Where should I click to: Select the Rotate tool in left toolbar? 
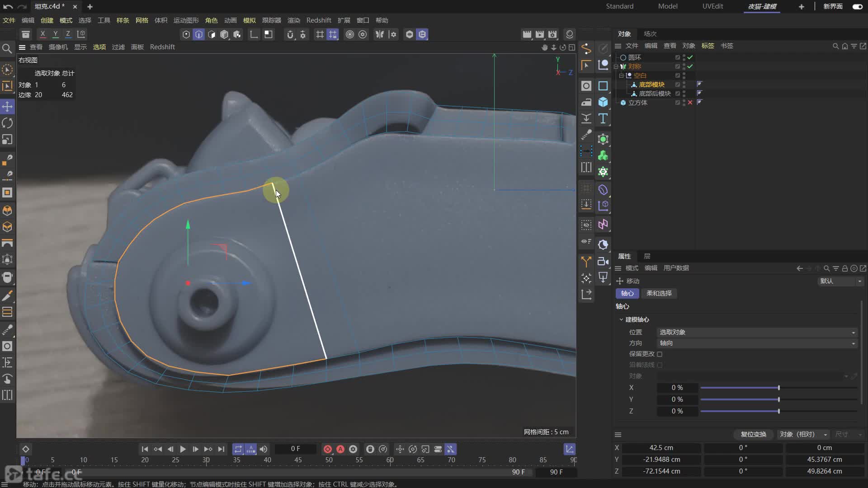pos(8,123)
